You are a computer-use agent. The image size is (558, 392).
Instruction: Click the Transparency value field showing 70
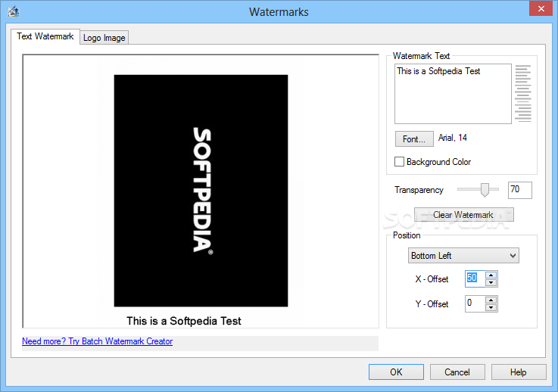click(x=520, y=190)
